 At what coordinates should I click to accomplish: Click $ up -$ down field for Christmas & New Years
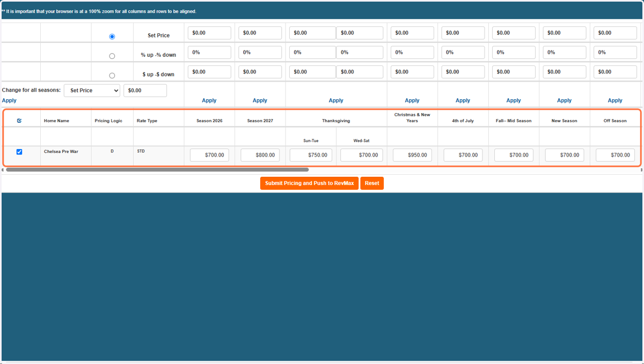tap(412, 72)
